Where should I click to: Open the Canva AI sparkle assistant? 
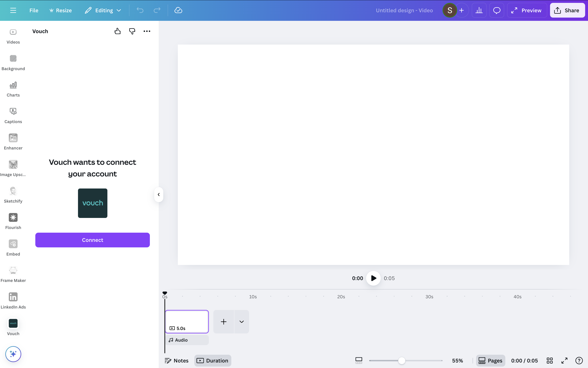click(x=13, y=354)
